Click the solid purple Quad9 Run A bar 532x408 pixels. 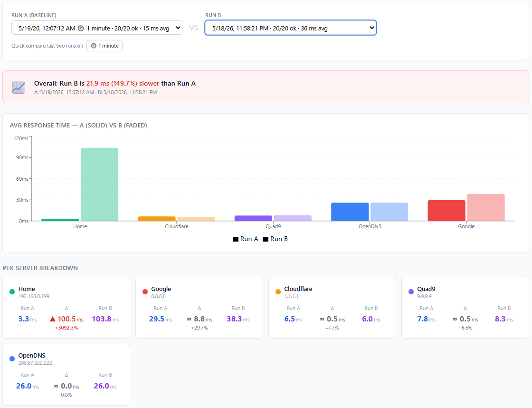click(254, 218)
